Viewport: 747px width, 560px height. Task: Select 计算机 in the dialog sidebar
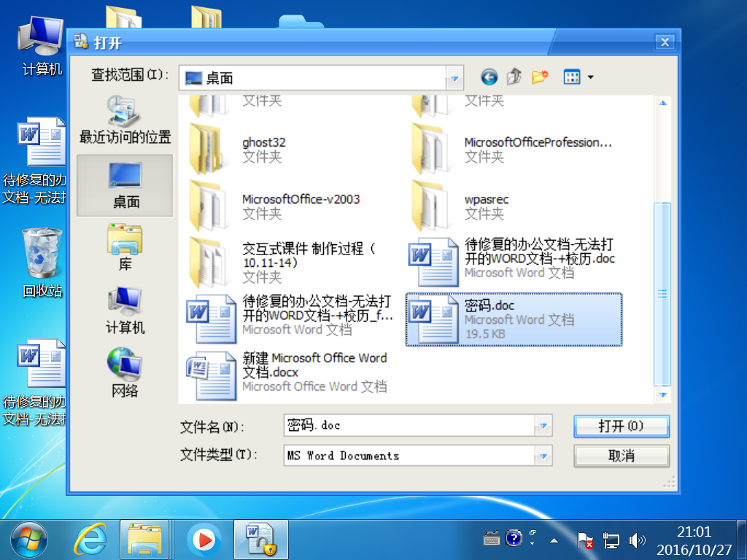[x=125, y=311]
